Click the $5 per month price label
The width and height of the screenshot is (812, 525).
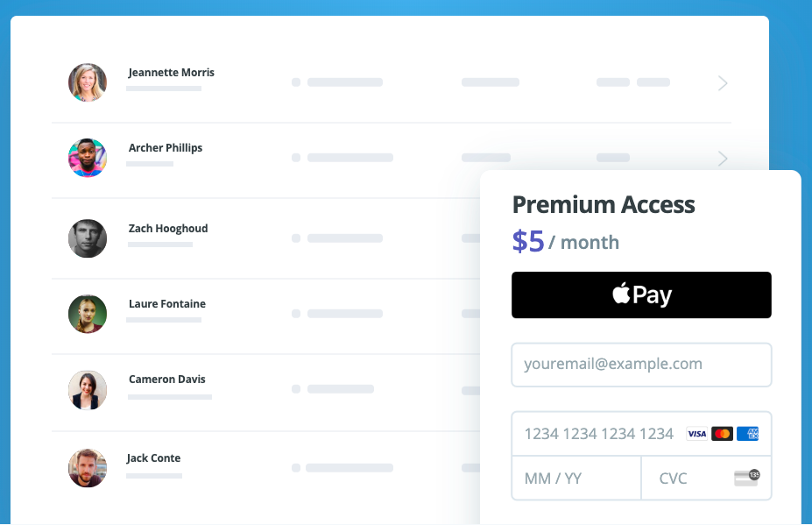pyautogui.click(x=565, y=242)
